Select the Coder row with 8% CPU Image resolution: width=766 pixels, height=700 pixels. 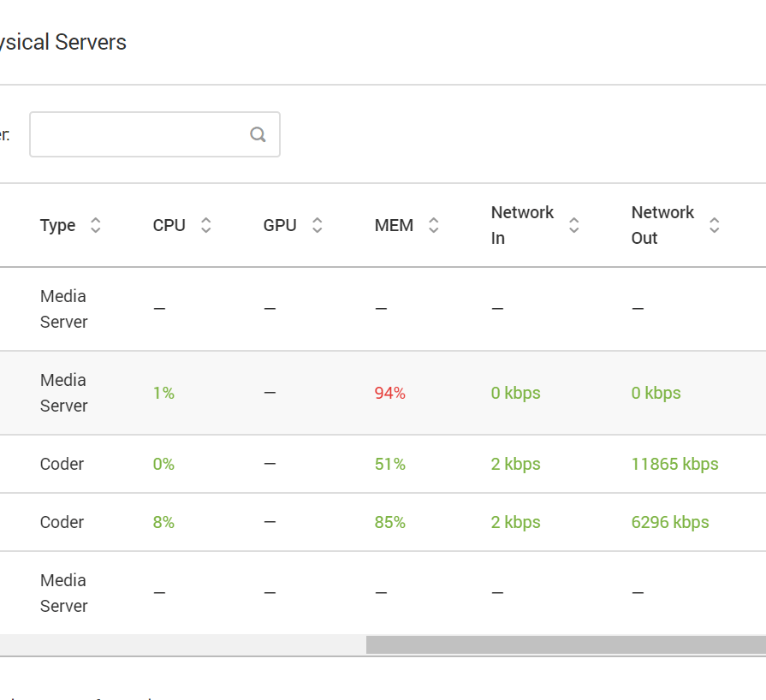62,522
